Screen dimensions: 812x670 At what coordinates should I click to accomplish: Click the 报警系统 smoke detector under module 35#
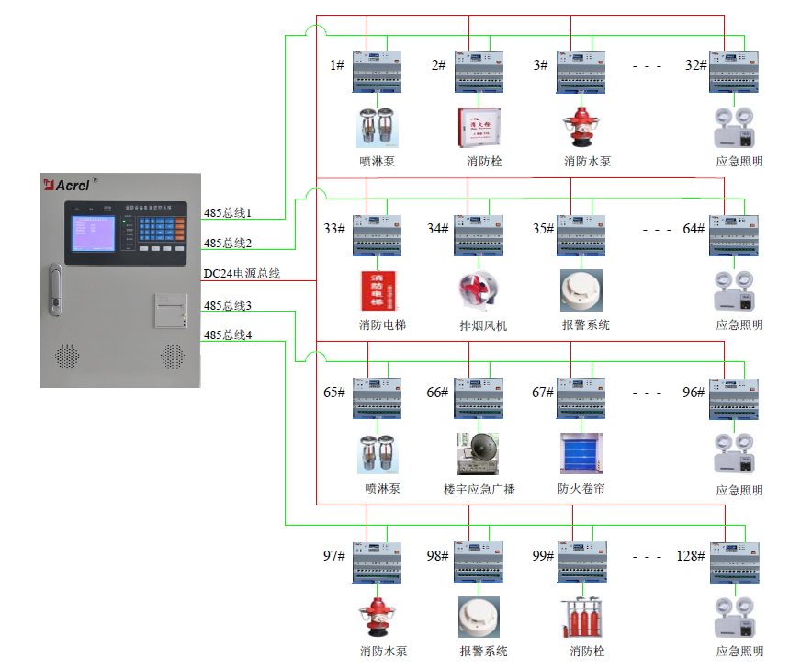[x=581, y=290]
